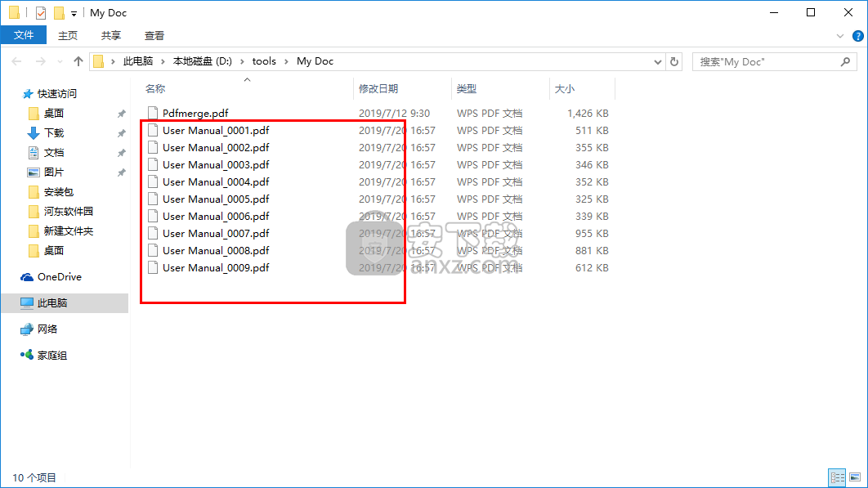Click the New Folder quick access icon
Screen dimensions: 868x488
[59, 13]
